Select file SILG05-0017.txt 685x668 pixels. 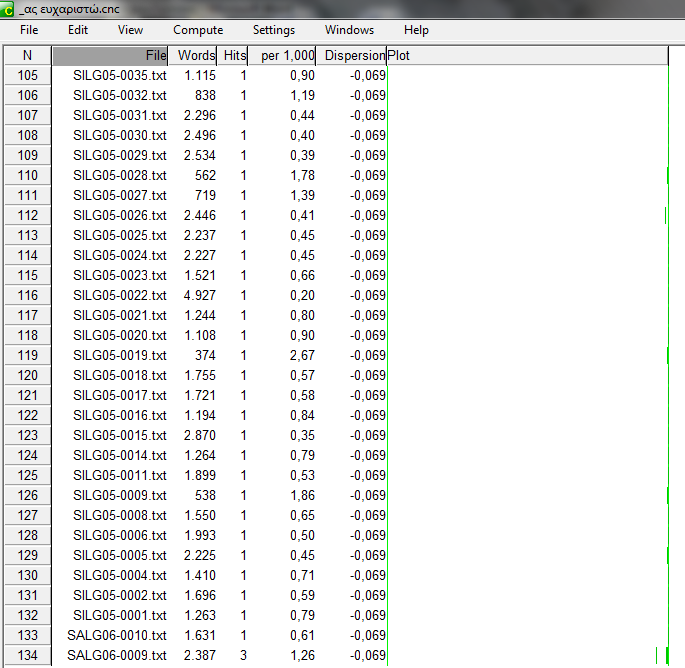tap(120, 396)
